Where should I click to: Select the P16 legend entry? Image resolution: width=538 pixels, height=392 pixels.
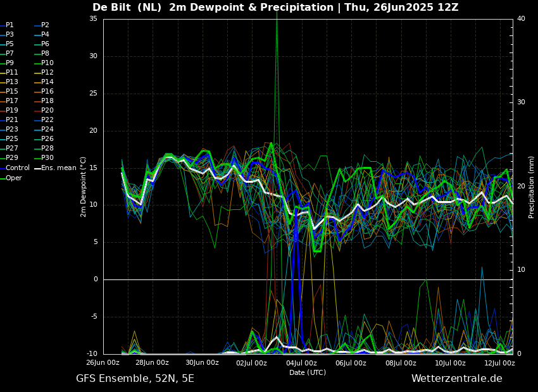[47, 92]
